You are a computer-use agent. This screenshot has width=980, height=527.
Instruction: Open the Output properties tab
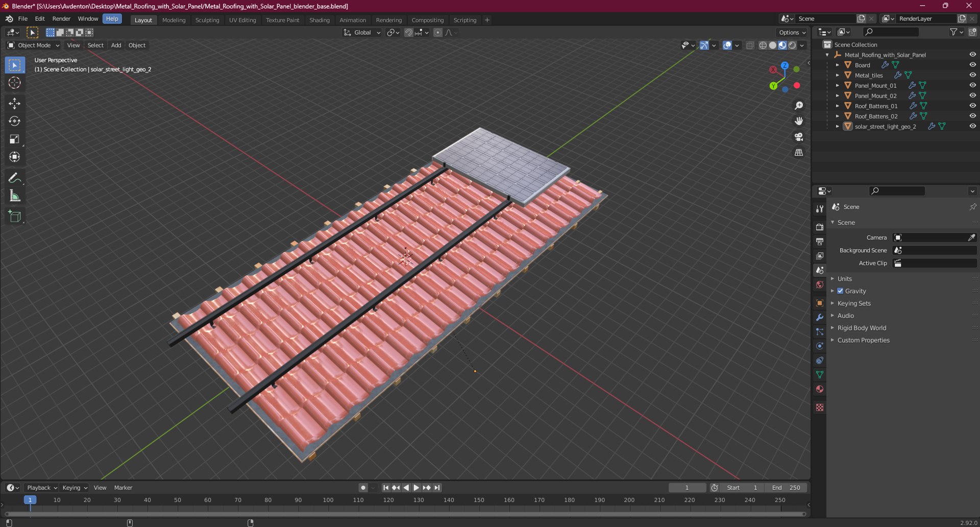(820, 241)
